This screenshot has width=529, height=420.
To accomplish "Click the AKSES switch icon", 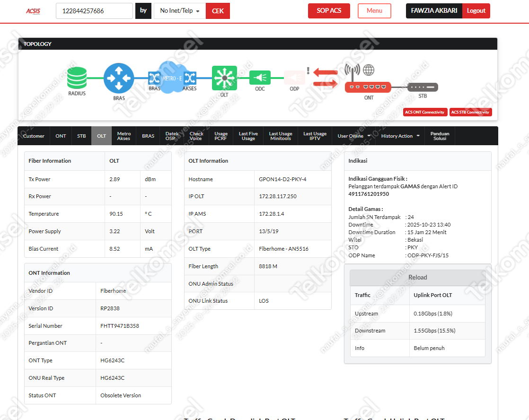I will pos(190,78).
